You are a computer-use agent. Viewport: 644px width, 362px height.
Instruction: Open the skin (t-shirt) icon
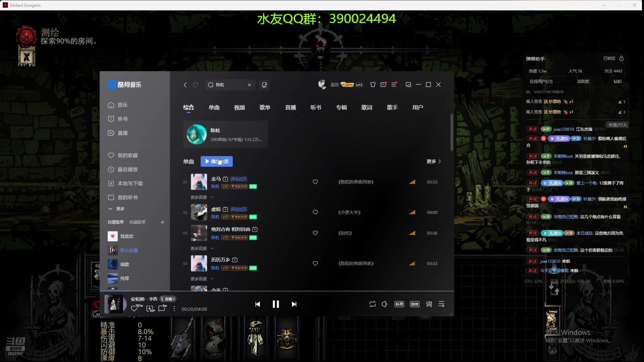[x=373, y=84]
